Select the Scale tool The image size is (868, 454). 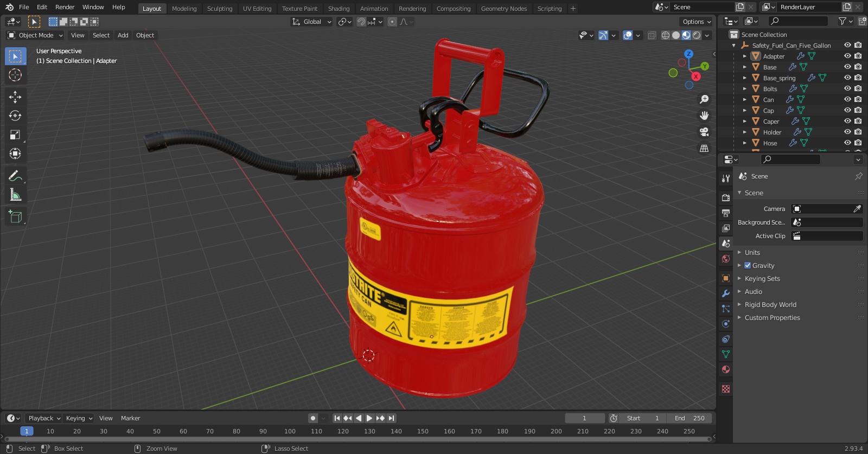click(x=15, y=135)
